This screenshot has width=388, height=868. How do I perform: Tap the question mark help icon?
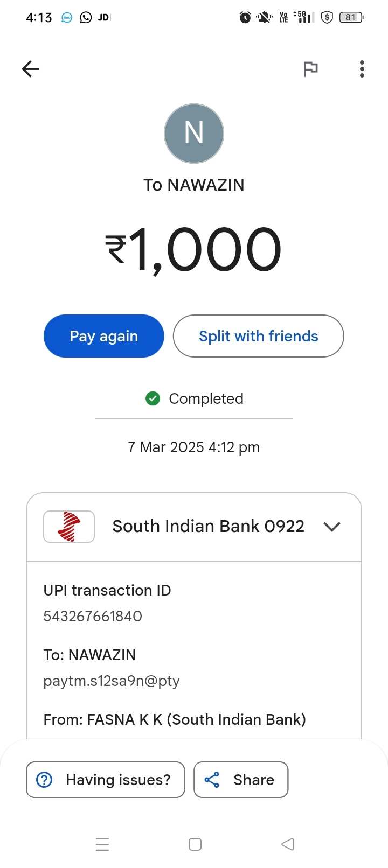(44, 780)
